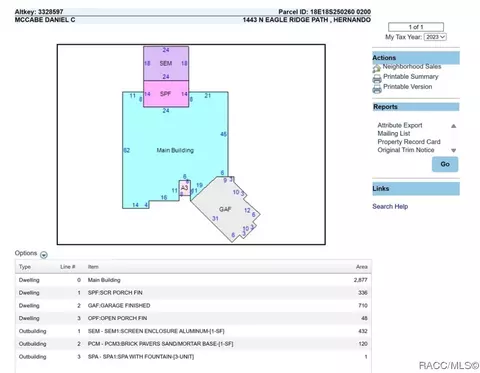Click the Line # column header
Screen dimensions: 480x373
[x=68, y=267]
